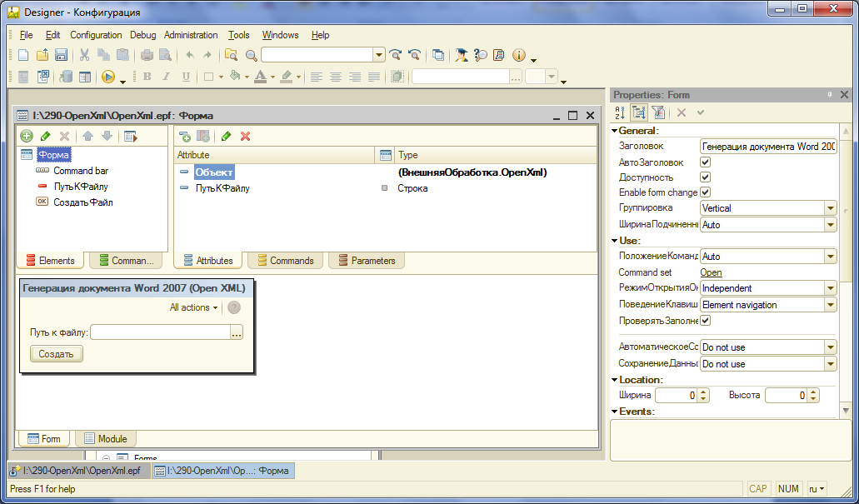
Task: Expand the Independent open-mode dropdown
Action: [830, 288]
